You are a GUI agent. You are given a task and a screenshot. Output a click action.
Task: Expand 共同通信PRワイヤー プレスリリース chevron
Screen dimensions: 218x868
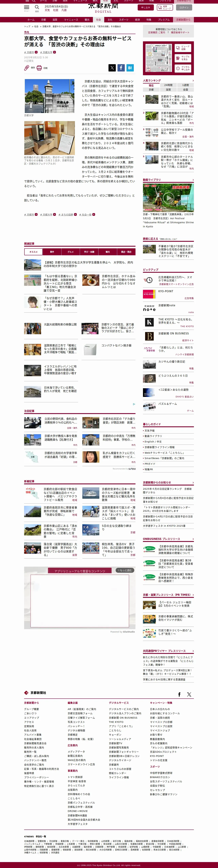(x=193, y=651)
